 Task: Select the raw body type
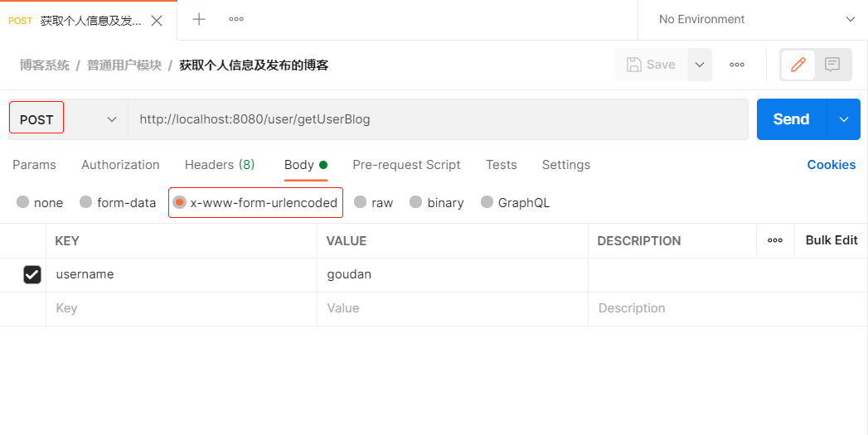361,202
